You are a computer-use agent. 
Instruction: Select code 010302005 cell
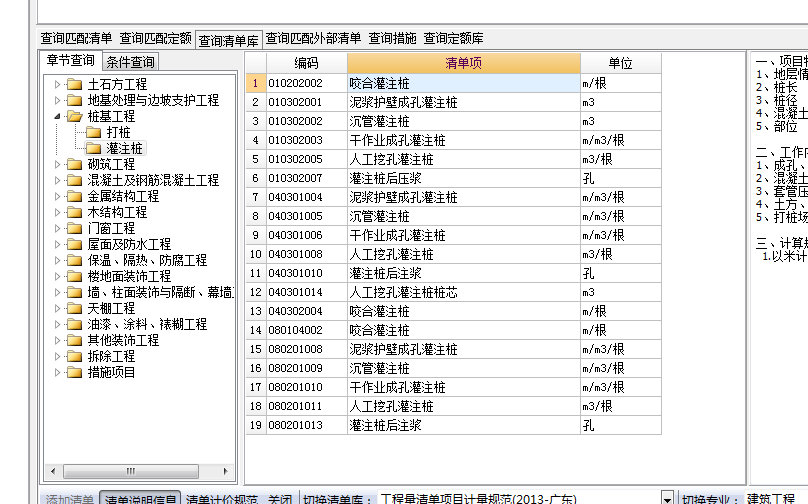pos(307,159)
